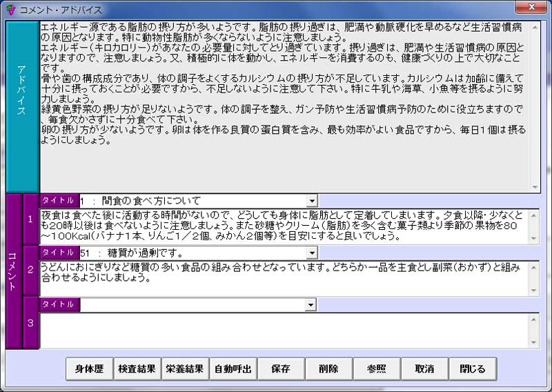Viewport: 552px width, 392px height.
Task: Expand comment 2 title dropdown arrow
Action: tap(312, 253)
